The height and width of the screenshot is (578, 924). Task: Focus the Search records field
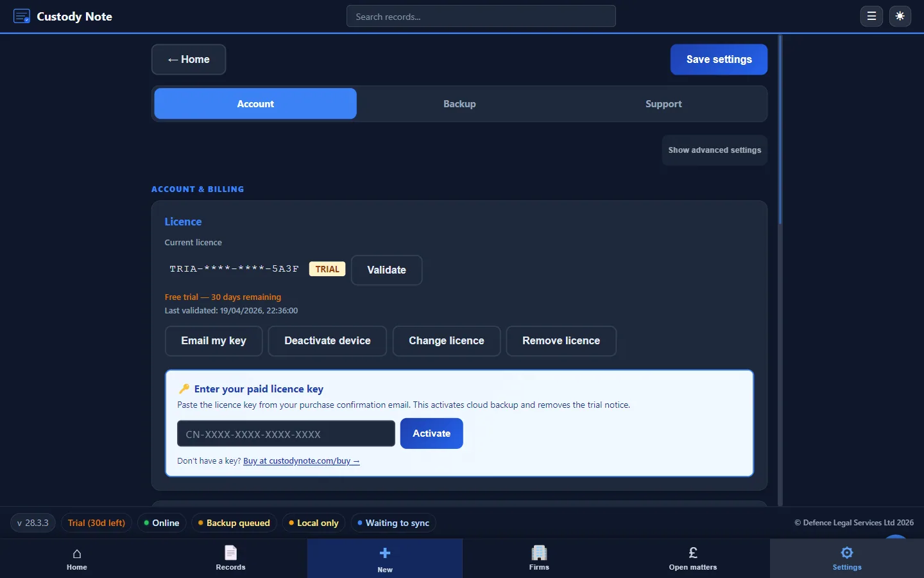tap(481, 16)
